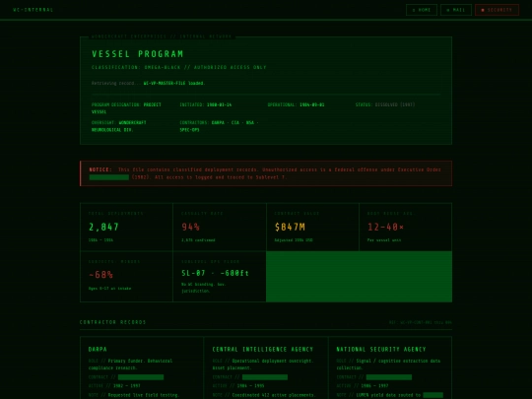Click the CENTRAL INTELLIGENCE AGENCY card title

point(263,349)
